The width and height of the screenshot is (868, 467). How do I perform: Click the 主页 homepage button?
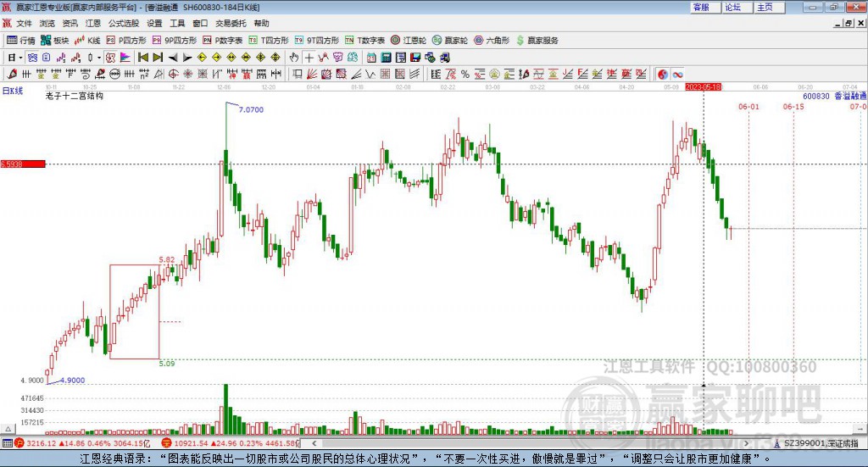point(769,7)
